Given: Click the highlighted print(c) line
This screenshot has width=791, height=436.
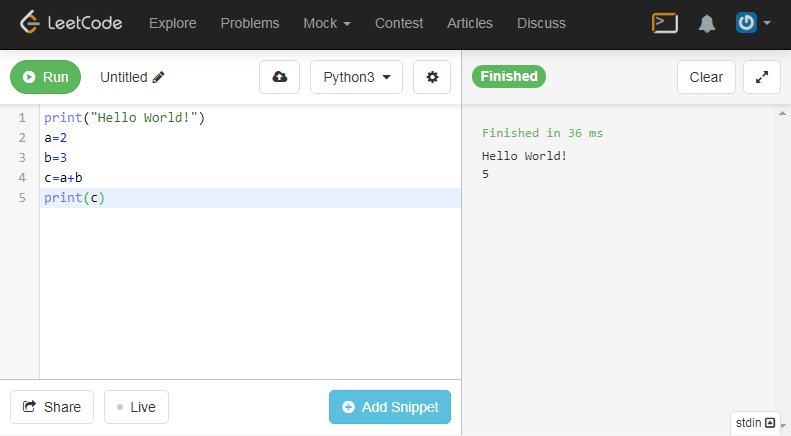Looking at the screenshot, I should point(250,198).
